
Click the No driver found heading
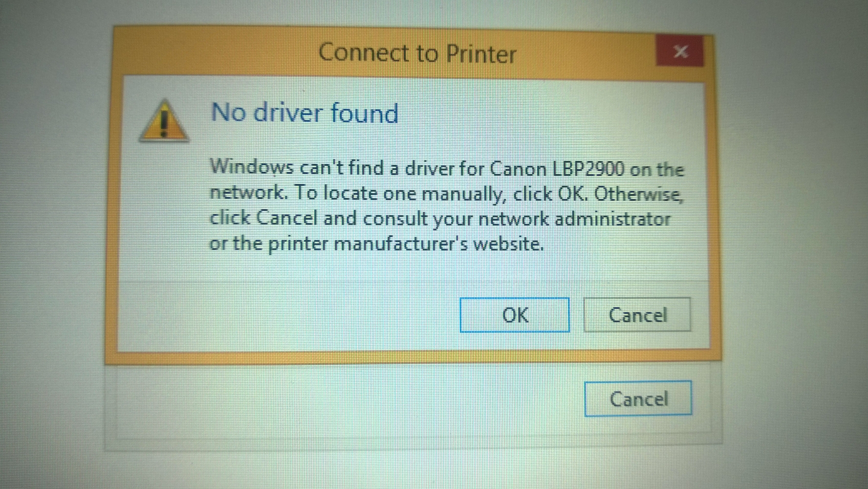coord(304,113)
